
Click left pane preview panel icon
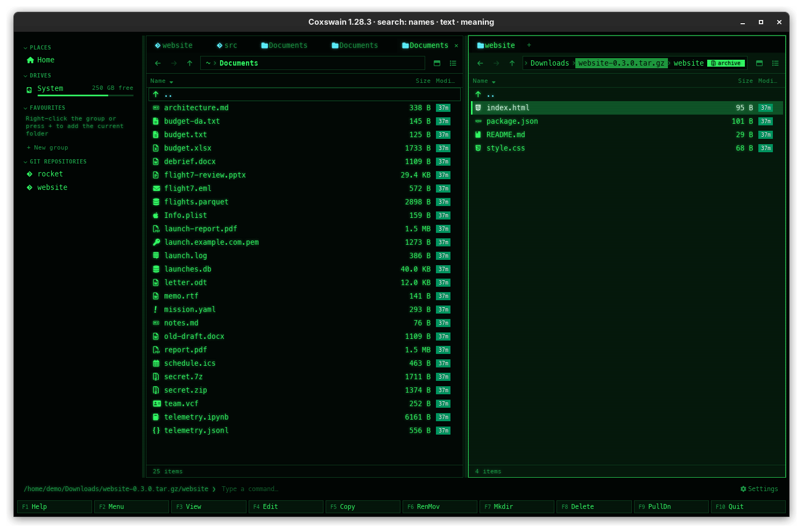pos(437,63)
